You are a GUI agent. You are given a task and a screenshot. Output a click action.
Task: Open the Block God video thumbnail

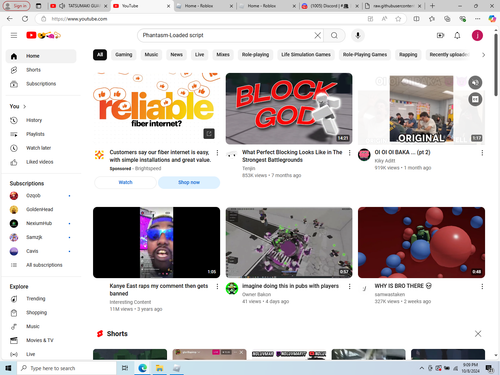tap(289, 109)
